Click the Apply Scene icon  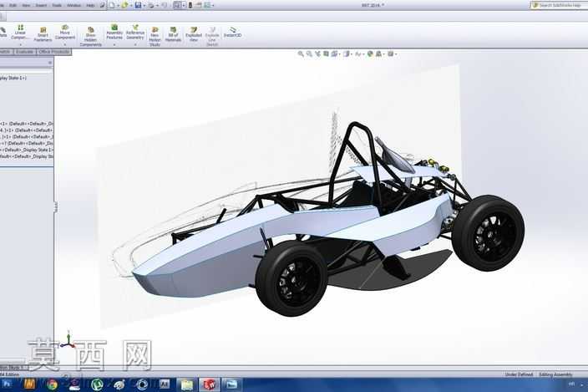pyautogui.click(x=378, y=54)
